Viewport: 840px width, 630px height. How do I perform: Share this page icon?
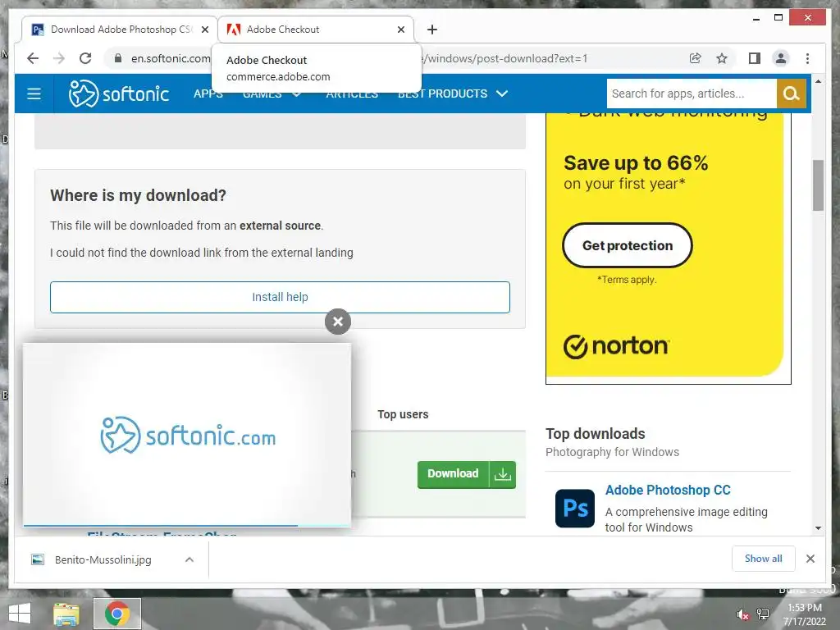pyautogui.click(x=696, y=58)
